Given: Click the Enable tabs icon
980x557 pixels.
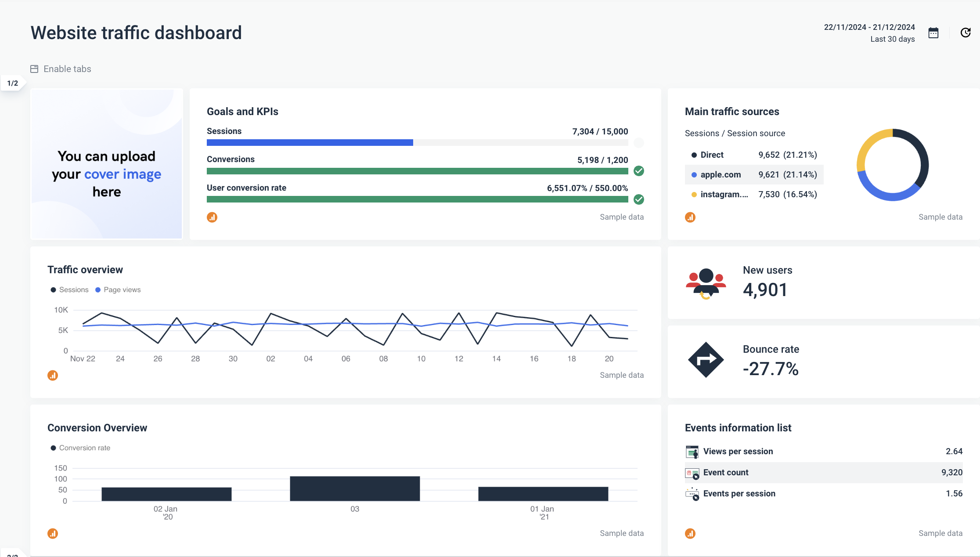Looking at the screenshot, I should [x=34, y=69].
